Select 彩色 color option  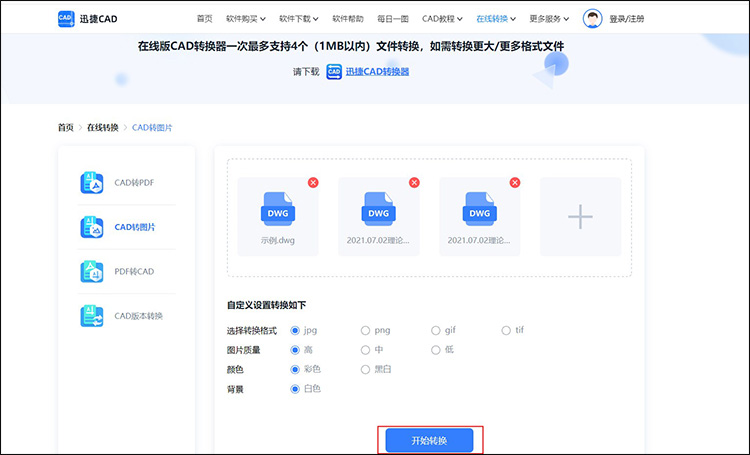tap(295, 369)
